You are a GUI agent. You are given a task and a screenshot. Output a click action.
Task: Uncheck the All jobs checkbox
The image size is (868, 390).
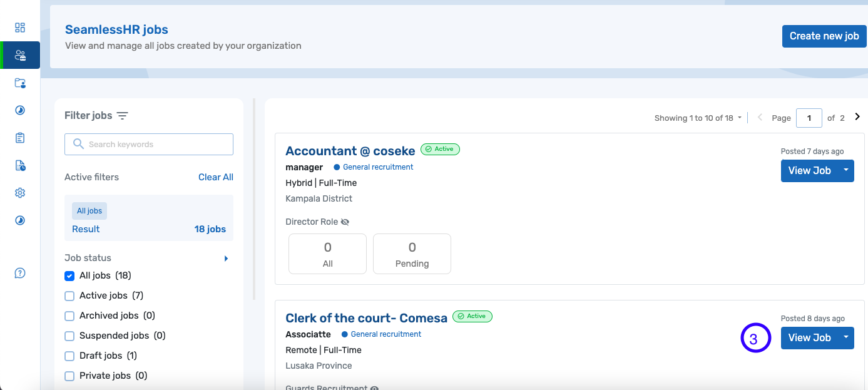[x=69, y=276]
